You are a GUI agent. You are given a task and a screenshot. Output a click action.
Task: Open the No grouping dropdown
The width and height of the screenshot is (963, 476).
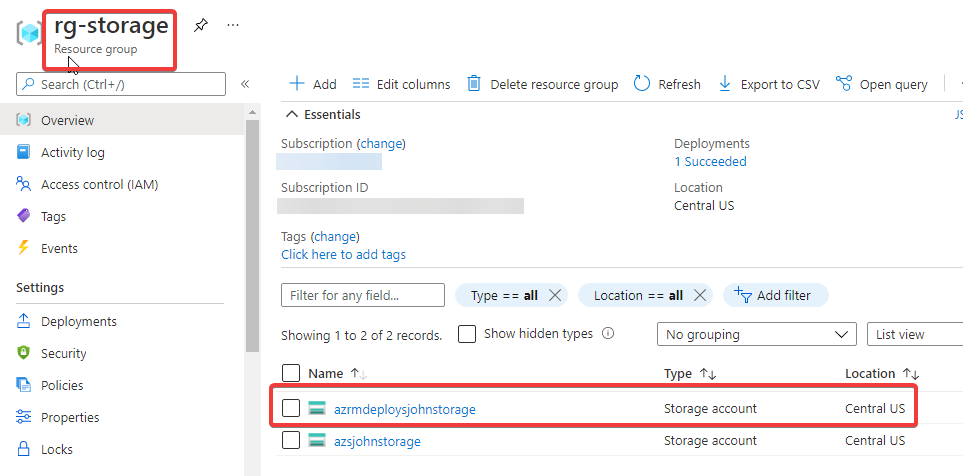(x=757, y=335)
